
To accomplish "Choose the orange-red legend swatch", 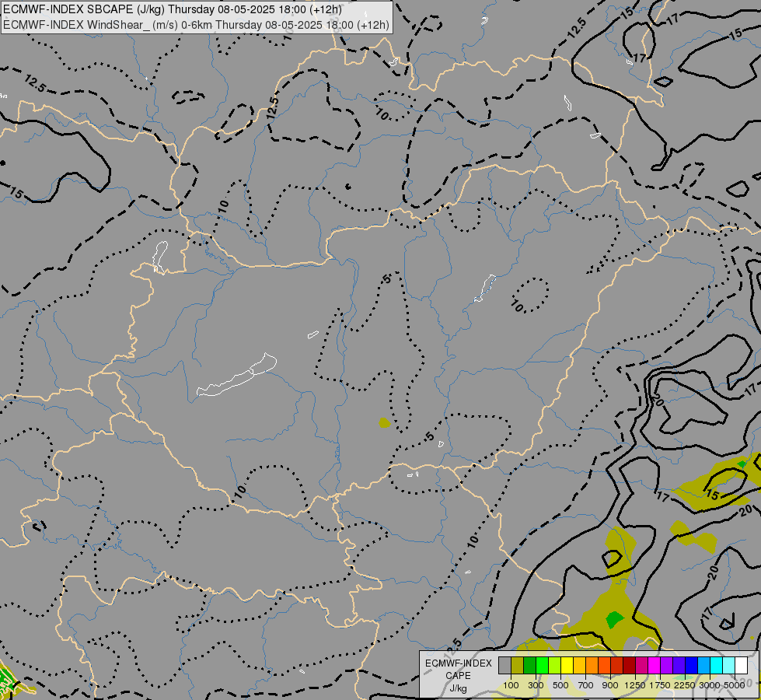I will pos(604,665).
